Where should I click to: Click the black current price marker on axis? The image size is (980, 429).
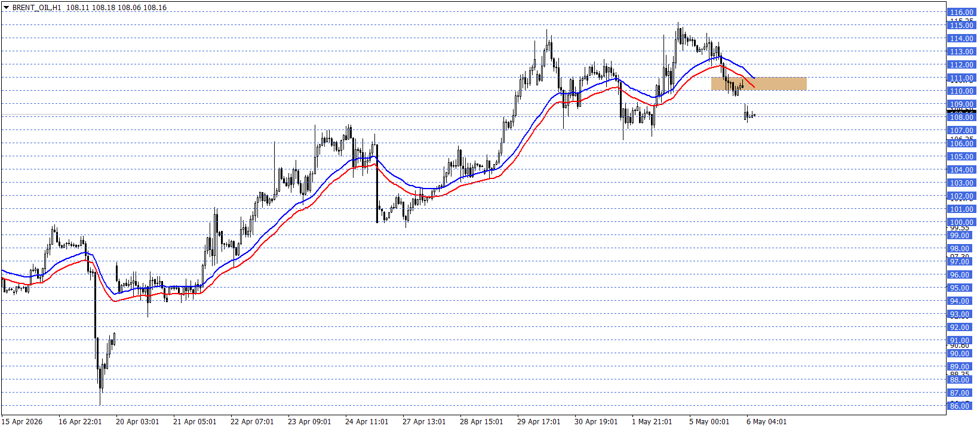(961, 112)
